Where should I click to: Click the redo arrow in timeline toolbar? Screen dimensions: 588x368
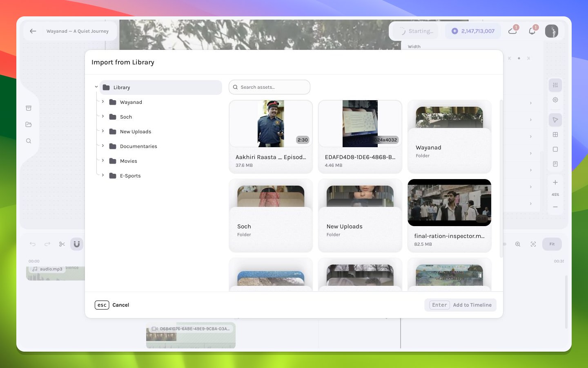point(47,244)
